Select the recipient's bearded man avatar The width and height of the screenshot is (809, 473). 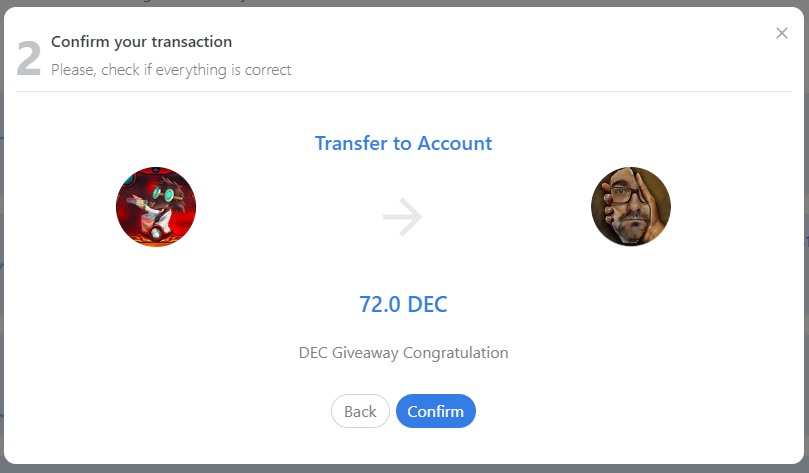point(630,206)
